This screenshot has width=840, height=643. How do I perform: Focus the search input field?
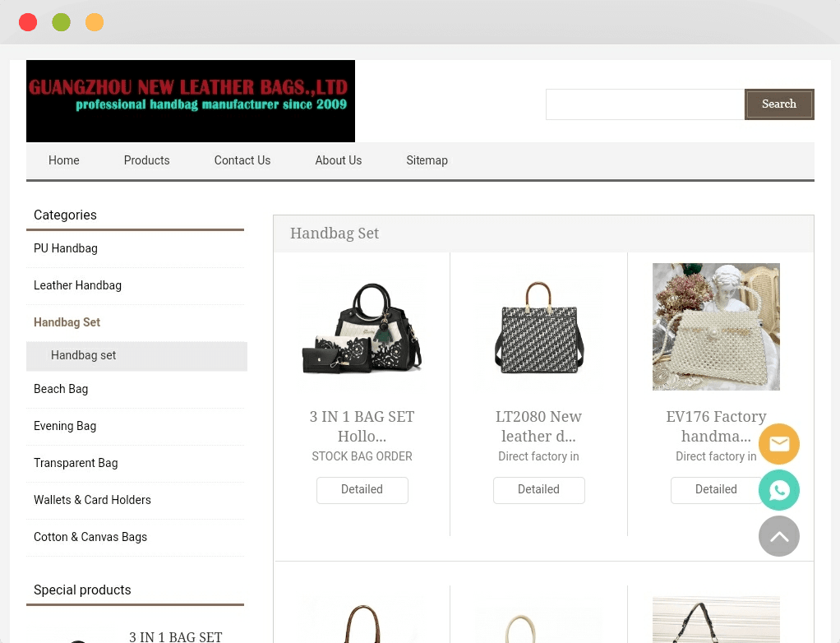pos(645,104)
